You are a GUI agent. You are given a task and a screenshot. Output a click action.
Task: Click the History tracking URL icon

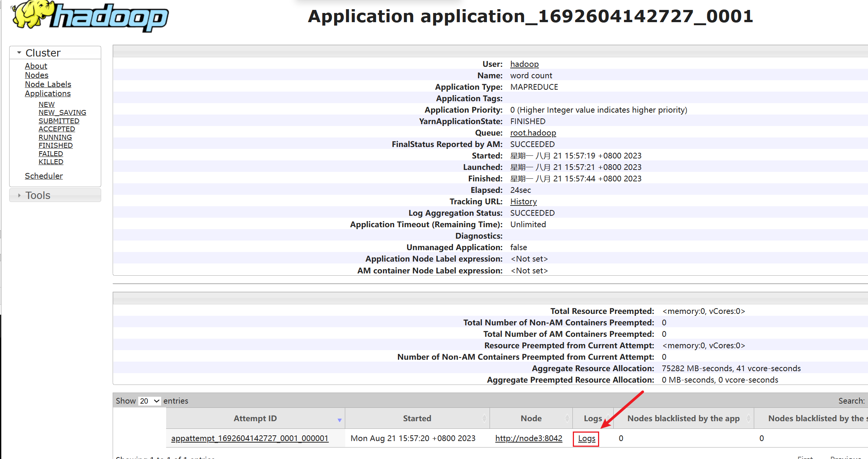pos(523,201)
